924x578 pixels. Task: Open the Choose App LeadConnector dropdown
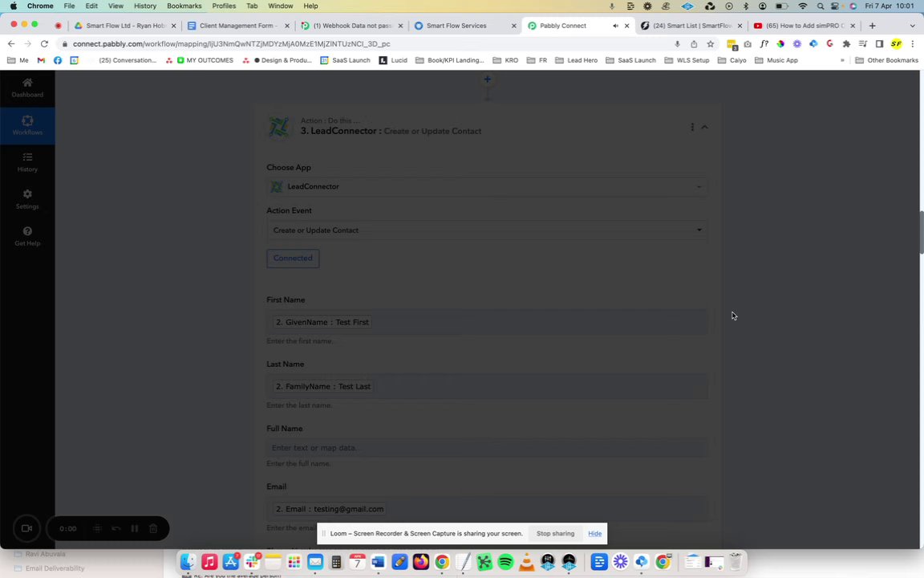(487, 186)
